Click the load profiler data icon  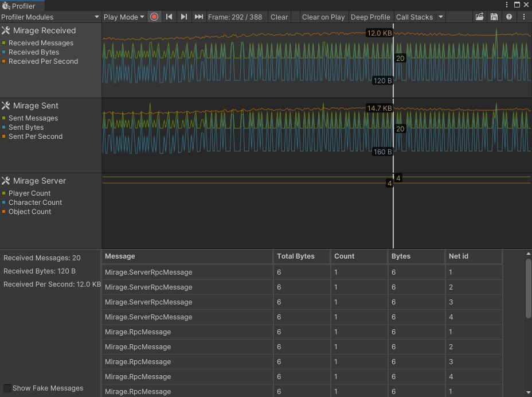point(479,17)
